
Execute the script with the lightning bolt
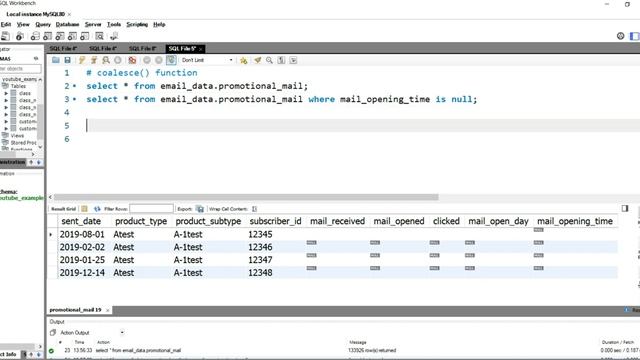pos(82,60)
